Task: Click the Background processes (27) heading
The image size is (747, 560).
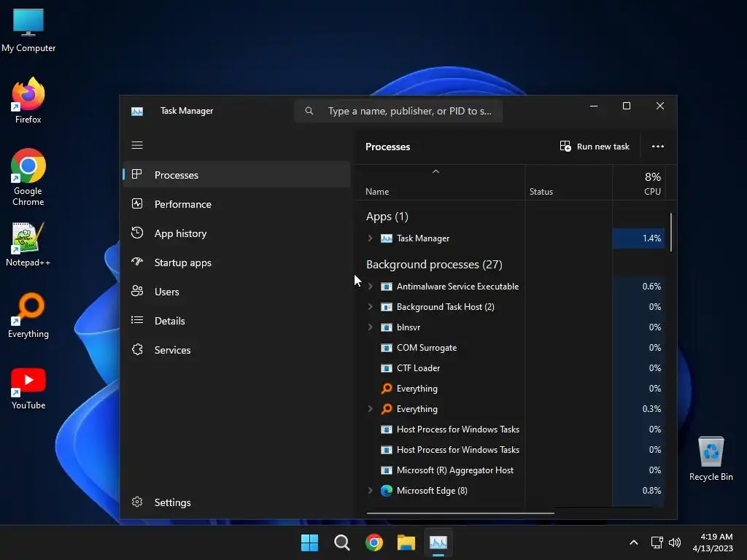Action: tap(434, 264)
